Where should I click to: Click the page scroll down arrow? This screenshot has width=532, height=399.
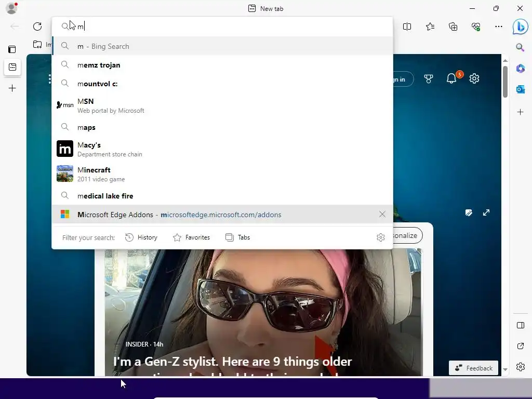tap(505, 369)
